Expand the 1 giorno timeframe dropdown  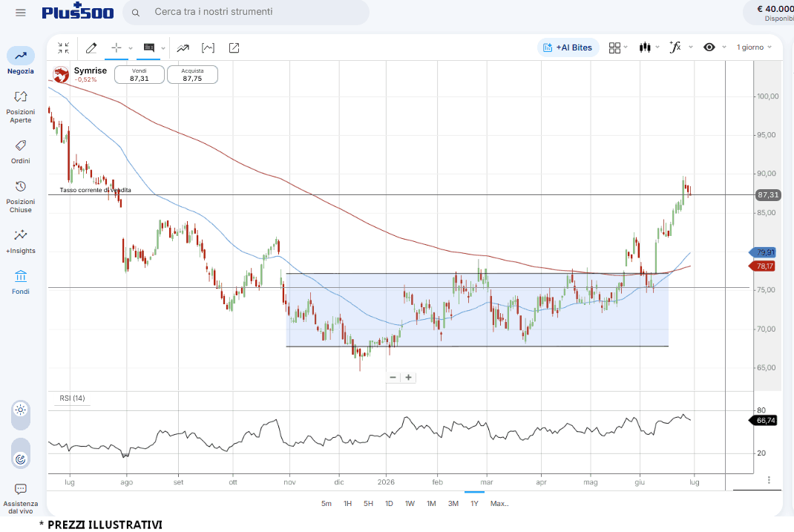tap(754, 47)
